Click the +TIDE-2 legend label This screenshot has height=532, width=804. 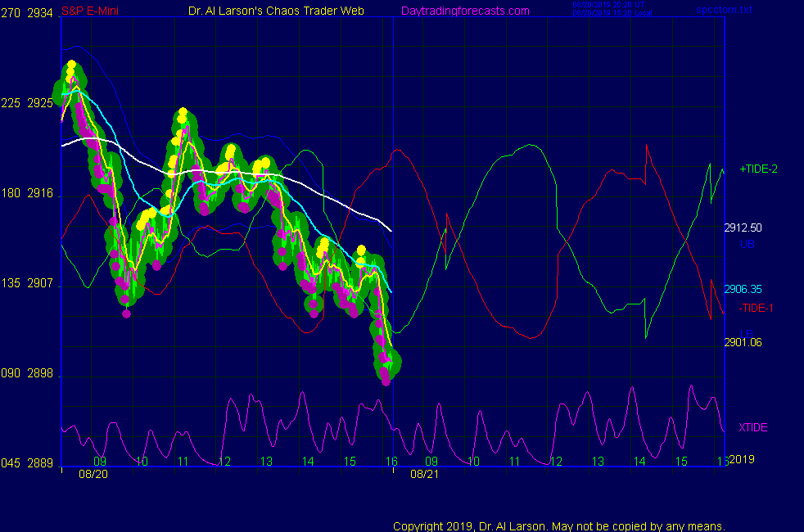758,169
